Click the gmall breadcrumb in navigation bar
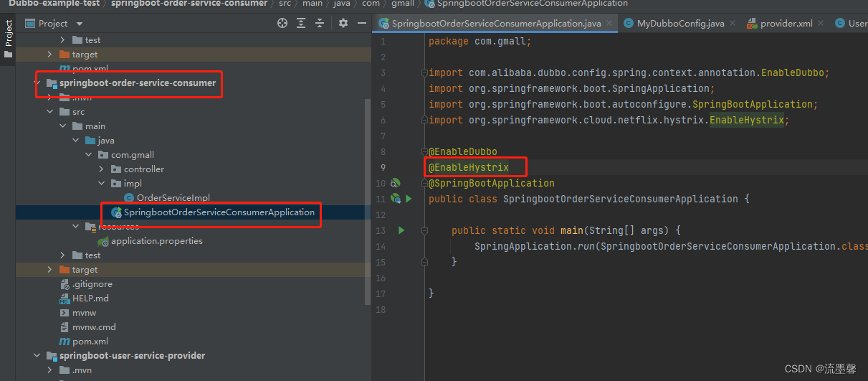This screenshot has height=381, width=868. click(403, 4)
